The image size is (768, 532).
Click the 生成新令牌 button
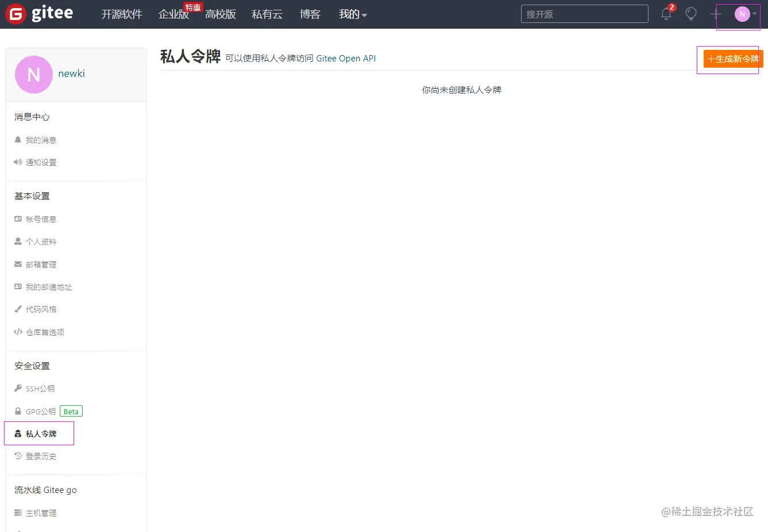733,59
